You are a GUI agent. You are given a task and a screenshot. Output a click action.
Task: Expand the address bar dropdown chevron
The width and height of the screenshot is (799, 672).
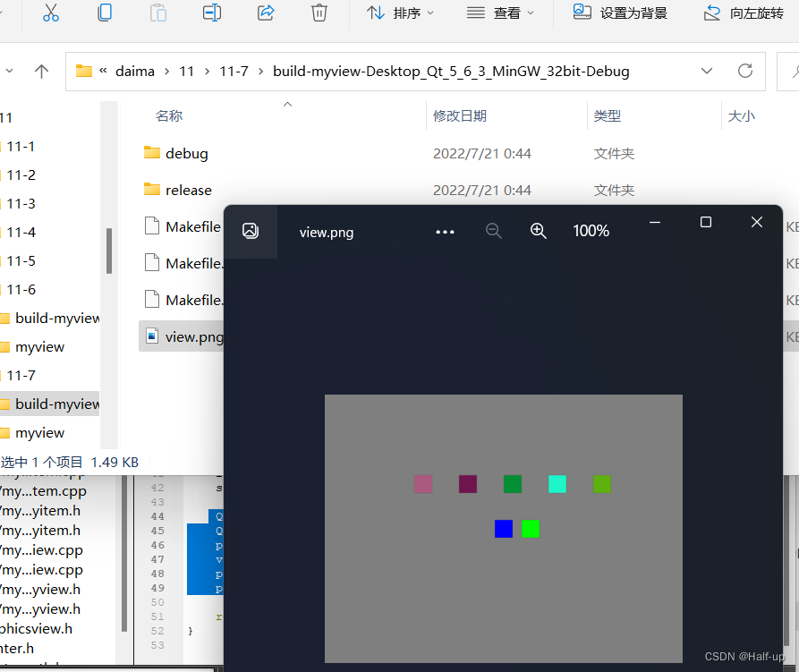pyautogui.click(x=707, y=70)
